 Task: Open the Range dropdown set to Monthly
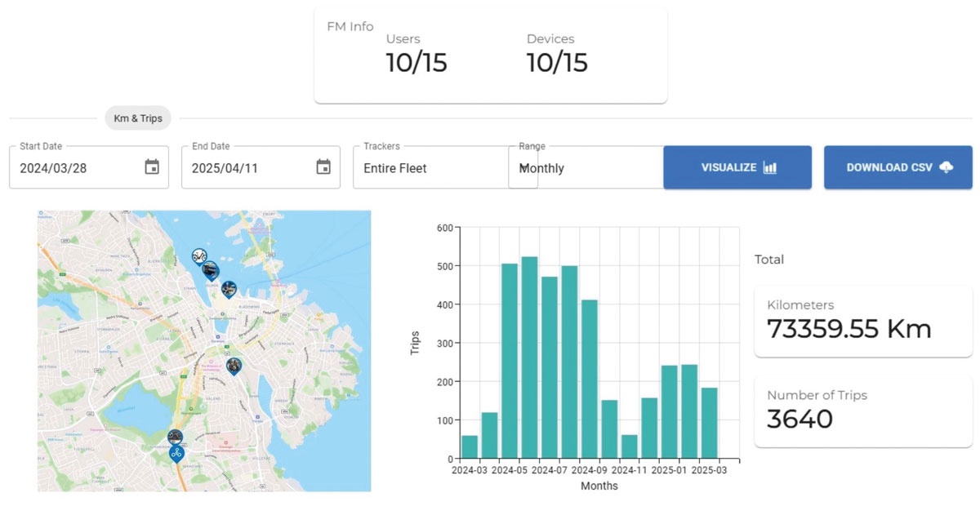pos(588,168)
